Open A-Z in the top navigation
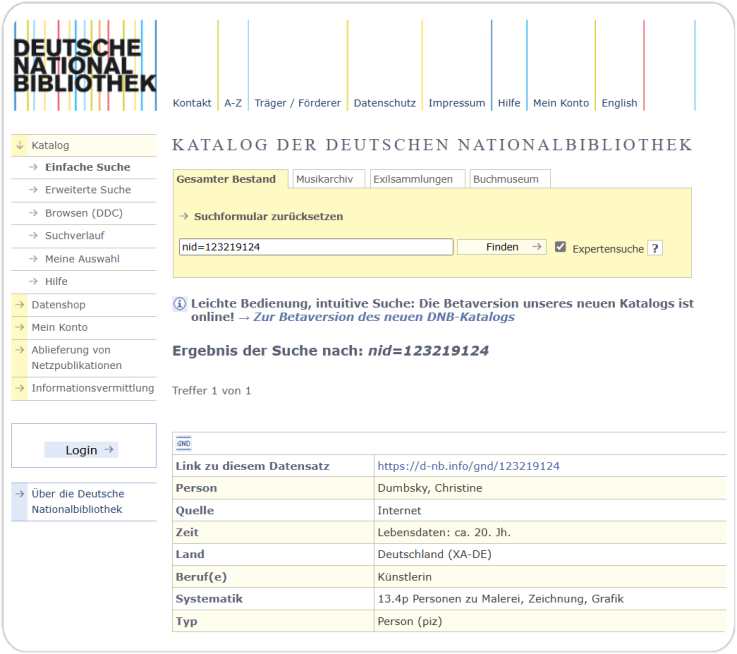Screen dimensions: 737x654 point(233,103)
